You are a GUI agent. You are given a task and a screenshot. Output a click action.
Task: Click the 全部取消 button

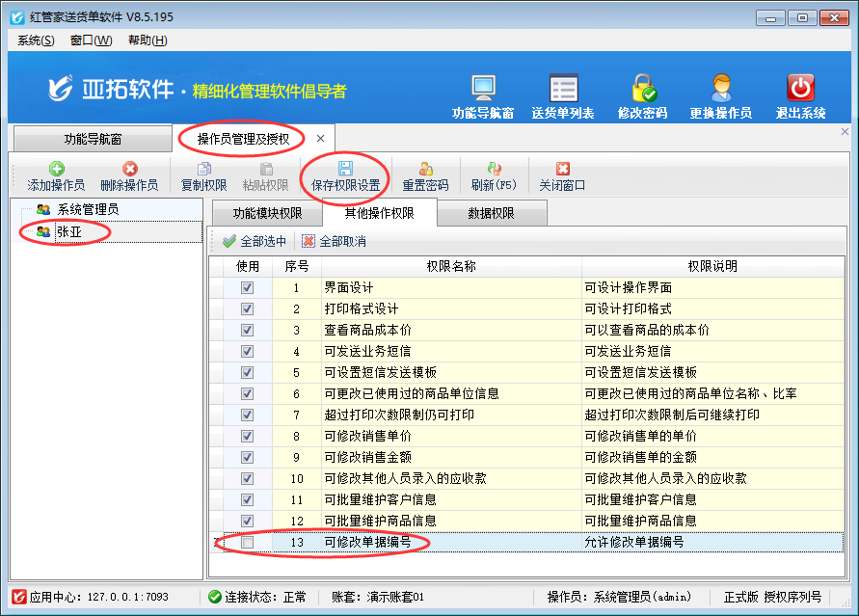coord(334,241)
